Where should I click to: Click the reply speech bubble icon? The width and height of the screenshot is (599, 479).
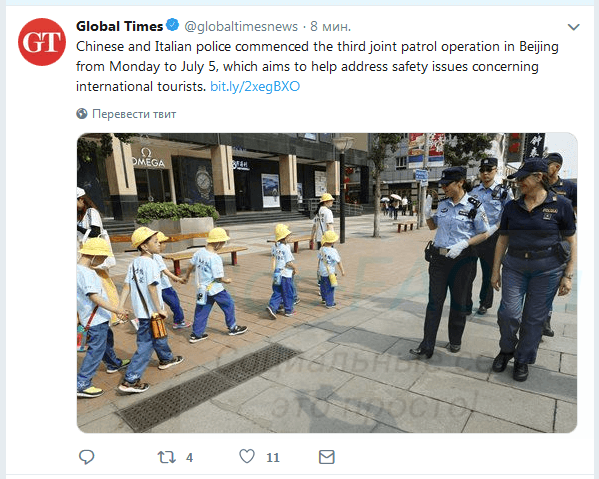(86, 457)
